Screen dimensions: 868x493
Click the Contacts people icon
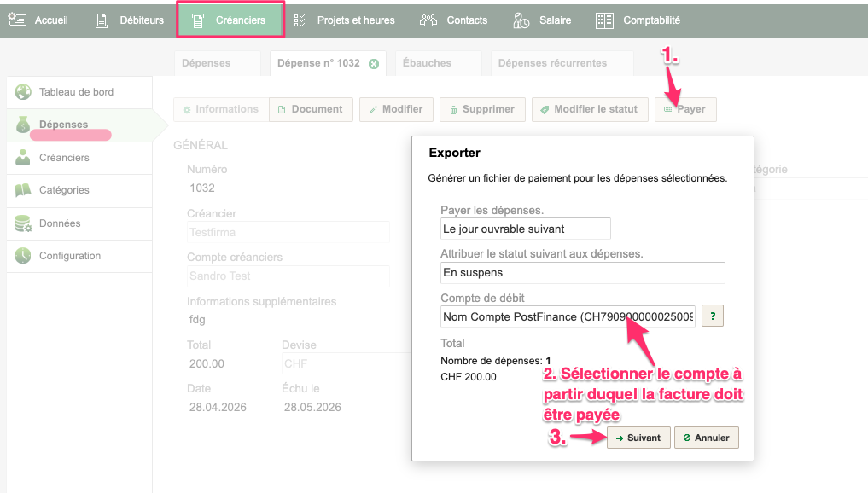[428, 20]
